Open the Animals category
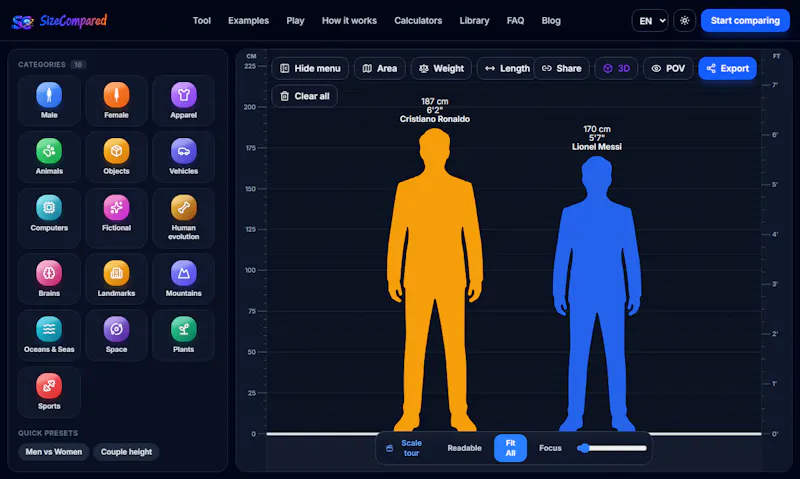The width and height of the screenshot is (800, 479). (49, 157)
